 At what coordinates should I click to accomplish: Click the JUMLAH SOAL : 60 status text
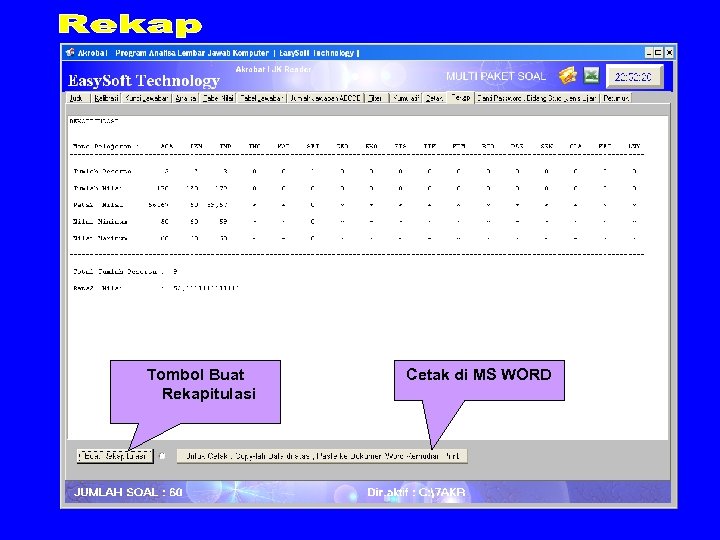[128, 492]
